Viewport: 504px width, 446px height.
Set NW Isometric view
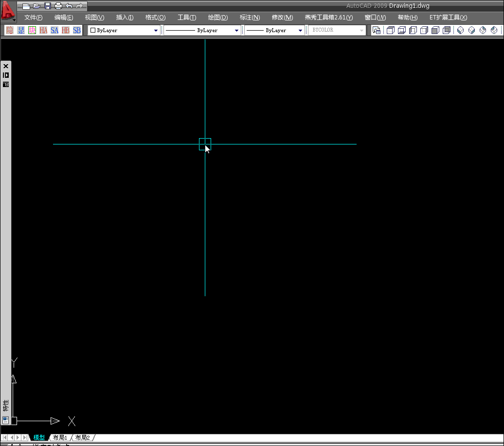494,30
